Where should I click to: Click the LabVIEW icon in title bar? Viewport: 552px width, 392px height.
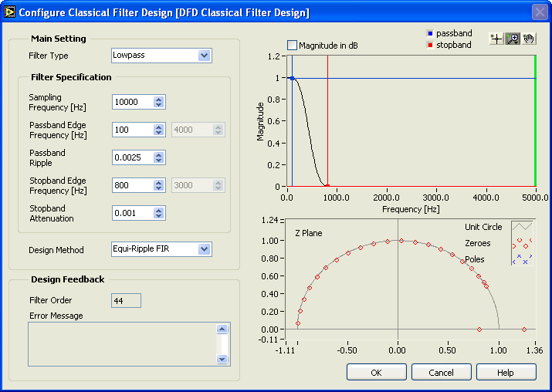pyautogui.click(x=10, y=12)
